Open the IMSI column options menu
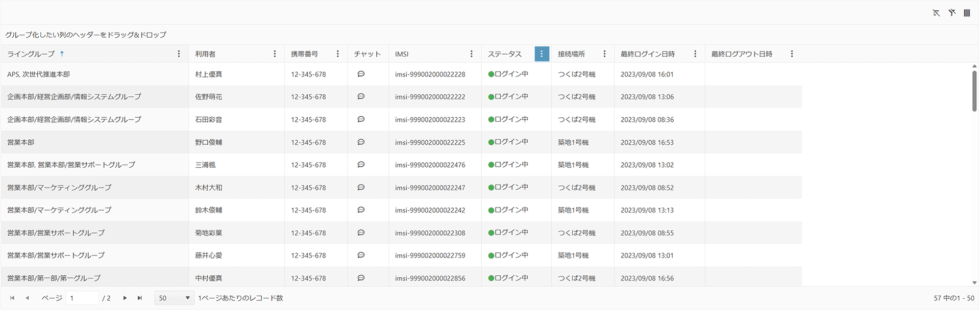Screen dimensions: 980x311 tap(471, 54)
